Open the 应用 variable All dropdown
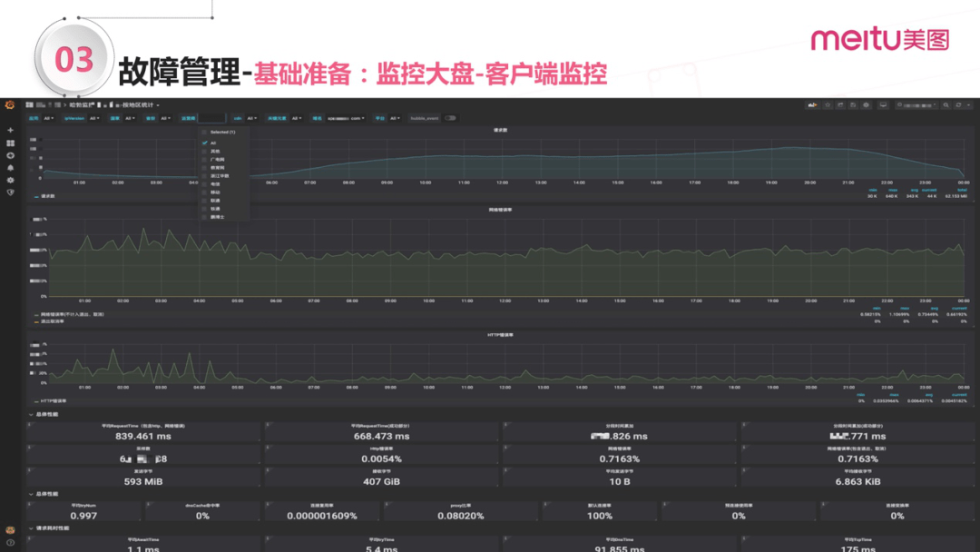 point(49,118)
